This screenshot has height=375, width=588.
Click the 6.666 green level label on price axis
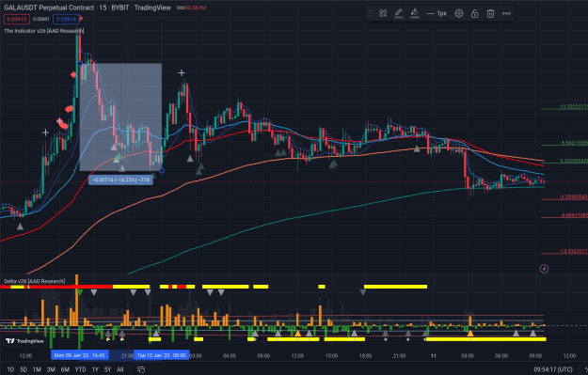coord(574,143)
